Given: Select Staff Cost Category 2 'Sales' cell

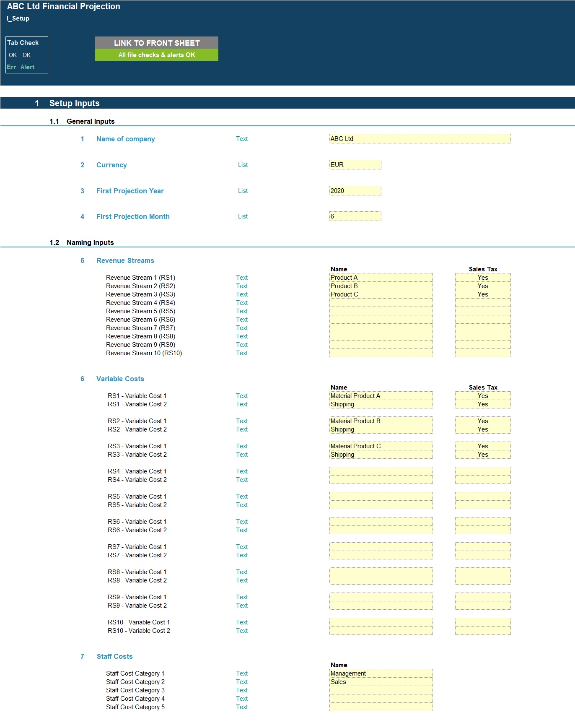Looking at the screenshot, I should (x=381, y=682).
